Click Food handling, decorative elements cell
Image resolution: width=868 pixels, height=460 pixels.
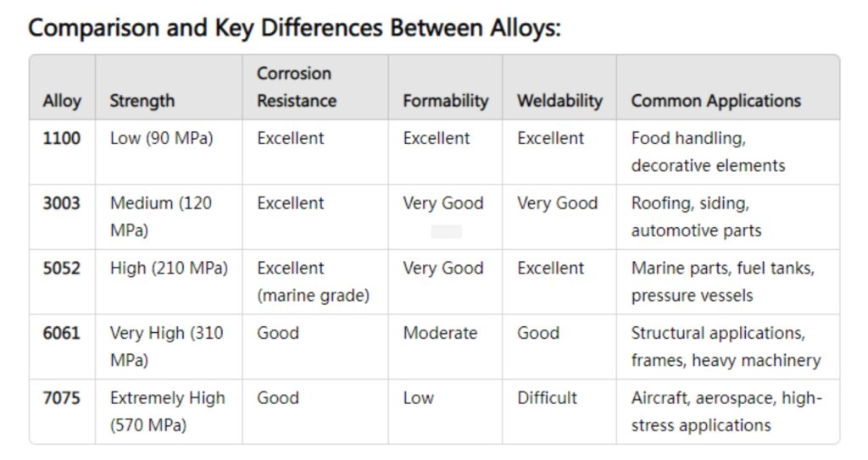pyautogui.click(x=708, y=152)
